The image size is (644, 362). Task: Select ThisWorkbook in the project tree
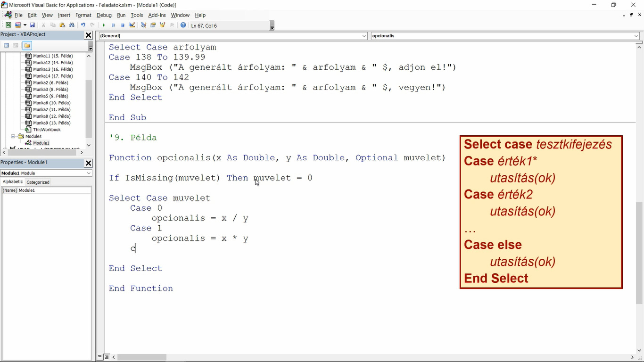pos(46,129)
